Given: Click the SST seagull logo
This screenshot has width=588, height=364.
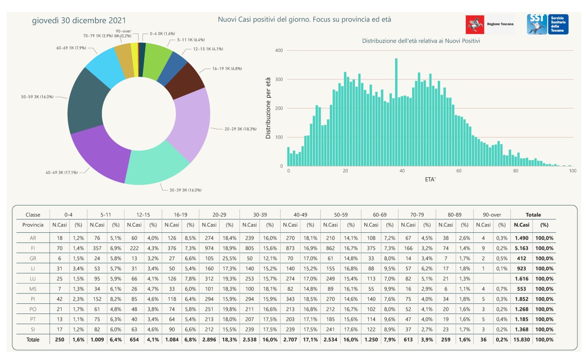Looking at the screenshot, I should pyautogui.click(x=536, y=24).
